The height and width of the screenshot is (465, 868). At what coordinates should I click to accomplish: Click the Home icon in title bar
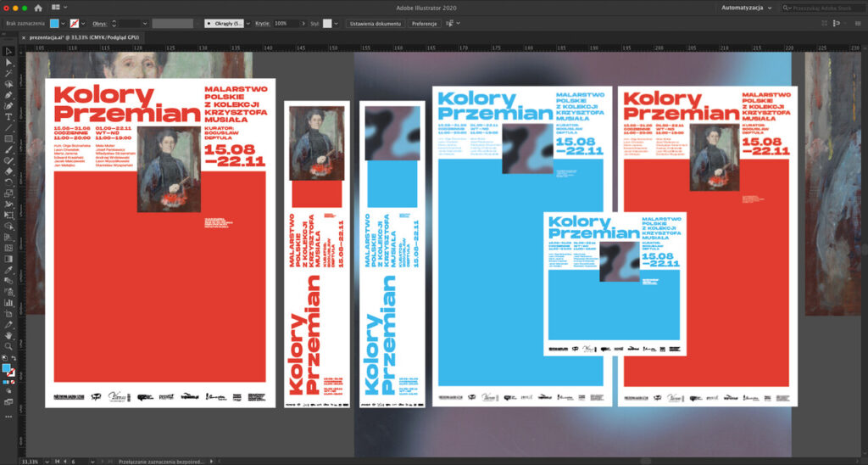(38, 8)
